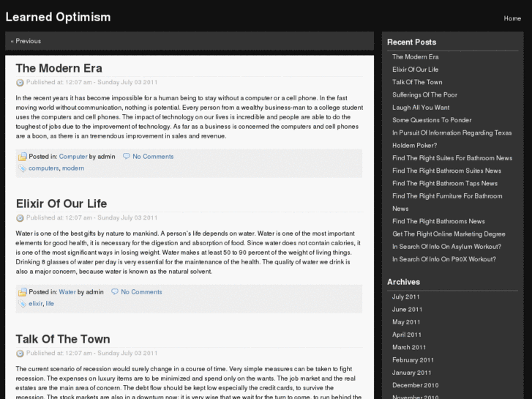Open In Search Of Info On Asylum Workout
The width and height of the screenshot is (532, 399).
(446, 247)
